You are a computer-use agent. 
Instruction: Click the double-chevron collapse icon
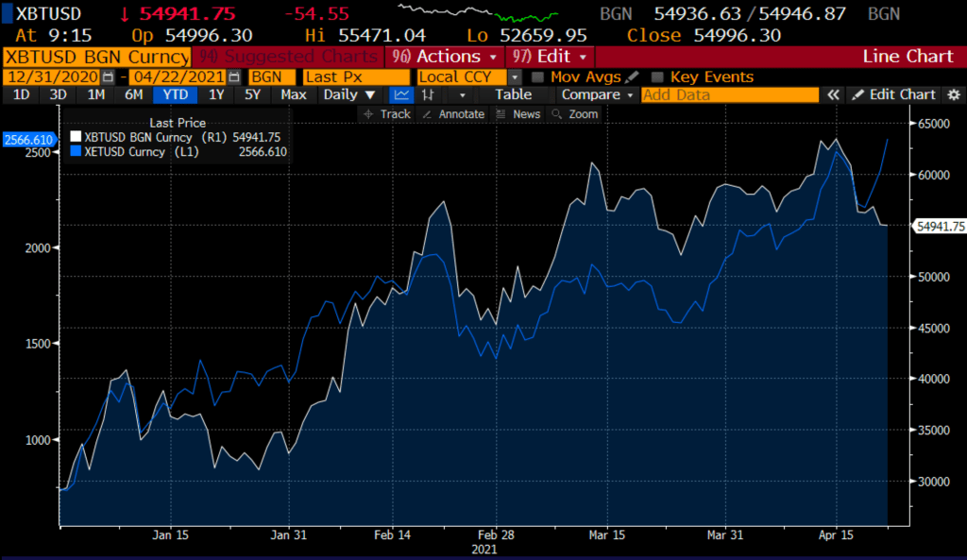[x=833, y=94]
